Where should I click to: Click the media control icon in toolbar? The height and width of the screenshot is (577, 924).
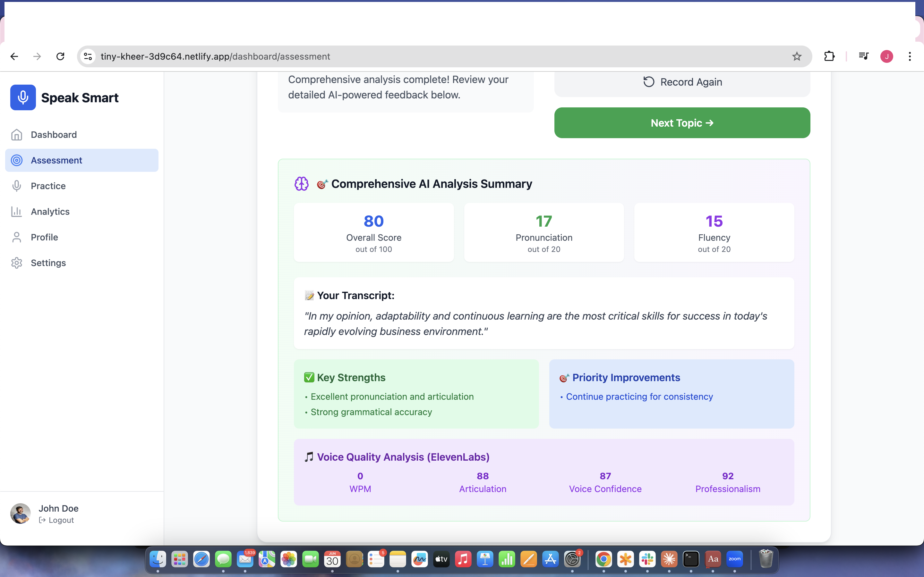[x=864, y=56]
